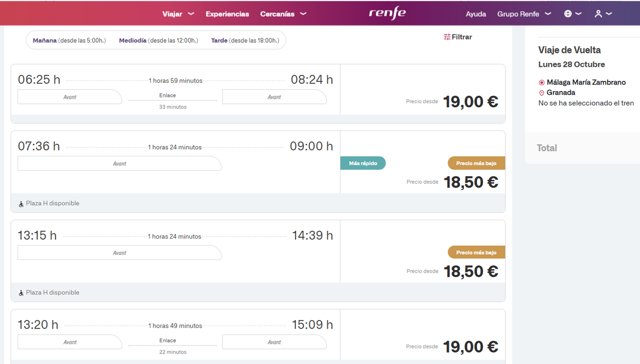The image size is (640, 364).
Task: Click the Total label in summary
Action: (x=547, y=148)
